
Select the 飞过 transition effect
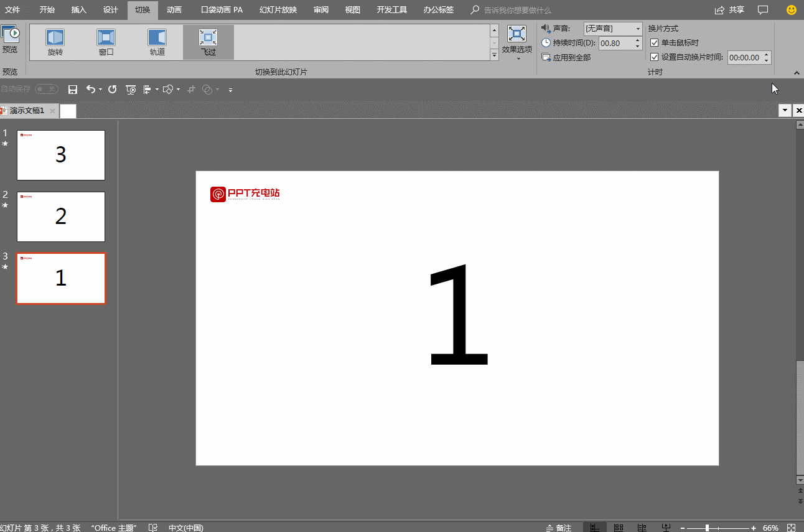208,42
